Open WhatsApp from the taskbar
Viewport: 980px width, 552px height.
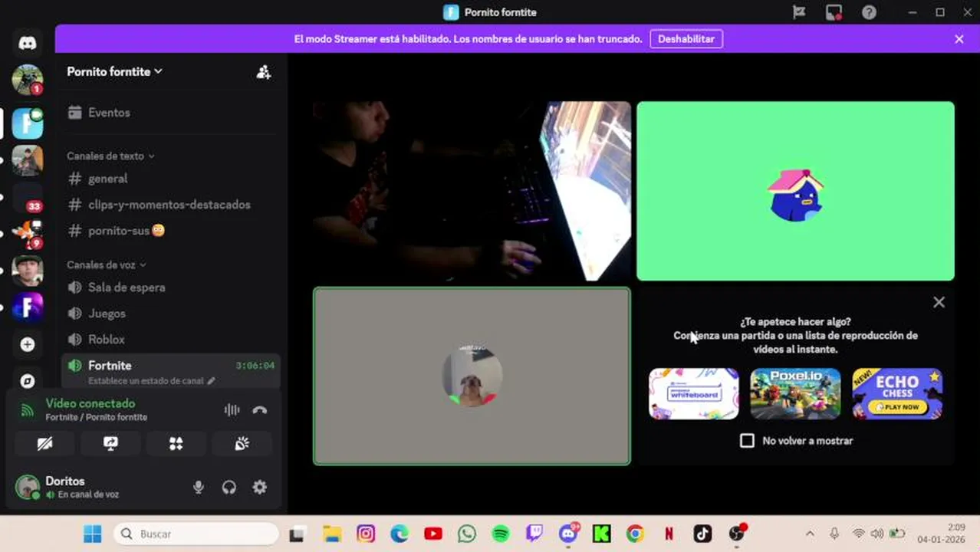pos(467,534)
